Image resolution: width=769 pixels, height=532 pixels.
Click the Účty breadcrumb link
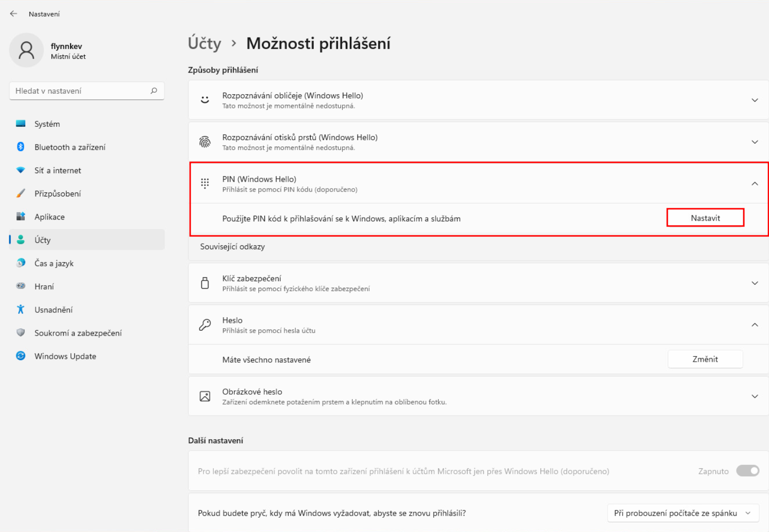[204, 43]
